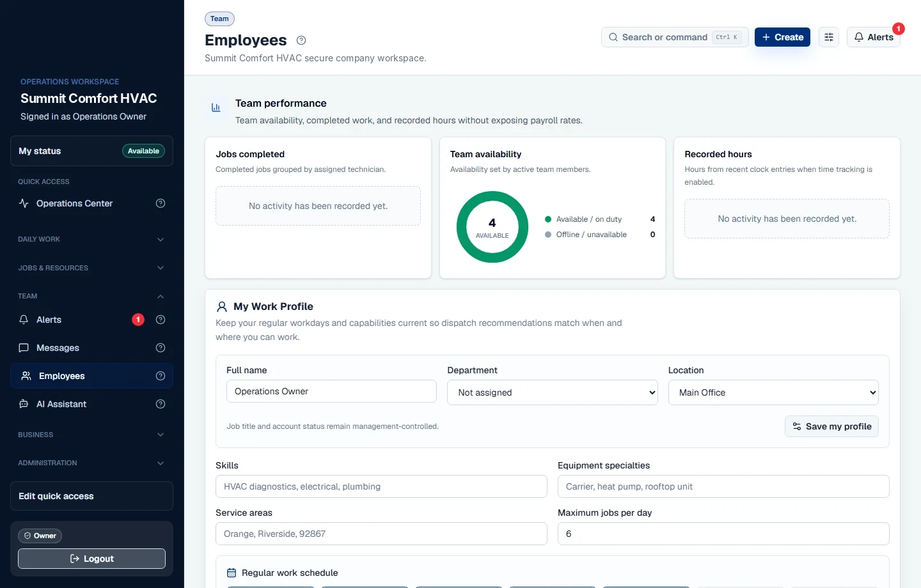
Task: Open the Department dropdown
Action: coord(553,392)
